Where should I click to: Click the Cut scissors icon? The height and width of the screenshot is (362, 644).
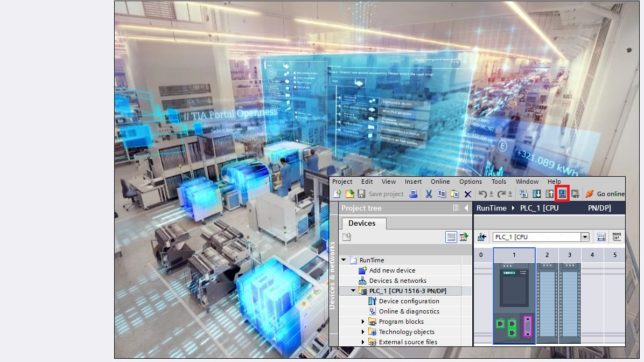[429, 194]
